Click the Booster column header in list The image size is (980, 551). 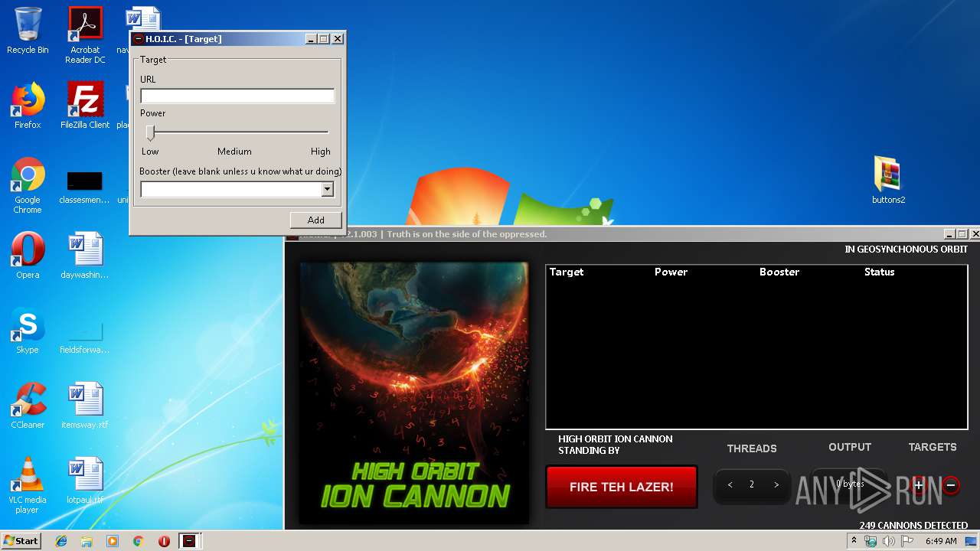pos(779,272)
